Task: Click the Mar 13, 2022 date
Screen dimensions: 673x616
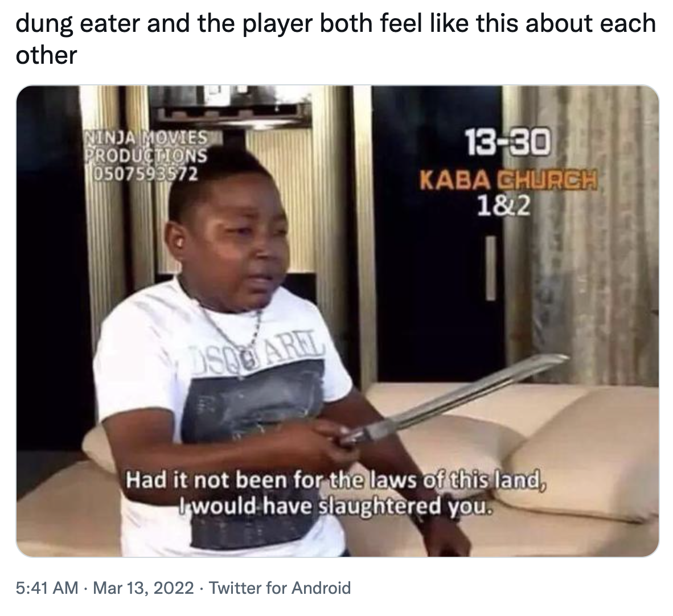Action: click(143, 588)
